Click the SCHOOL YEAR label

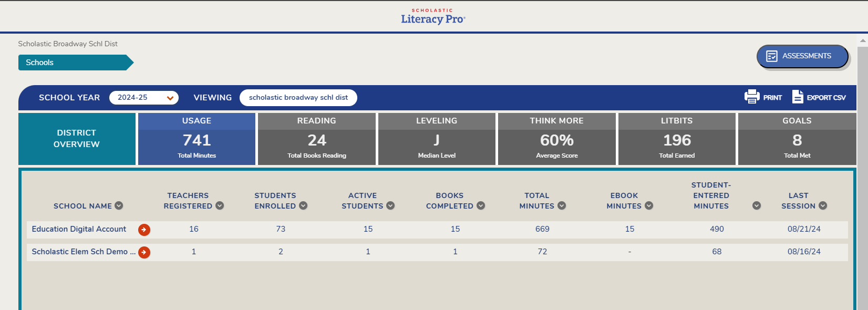click(x=69, y=98)
